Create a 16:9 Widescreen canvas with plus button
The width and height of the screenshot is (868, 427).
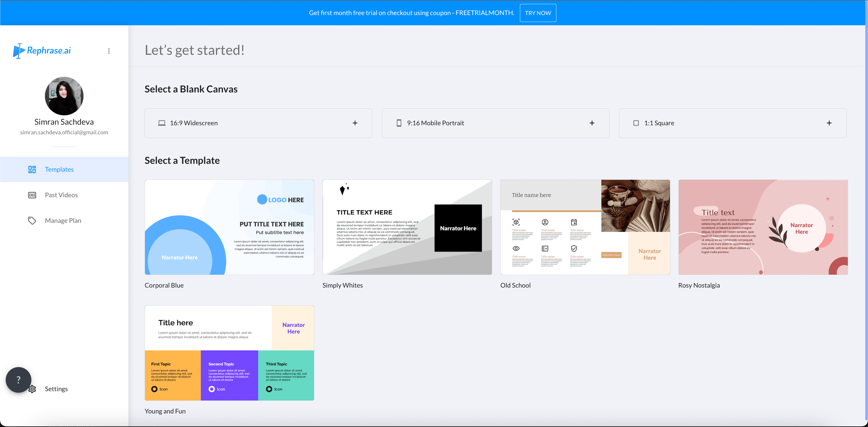pos(355,123)
